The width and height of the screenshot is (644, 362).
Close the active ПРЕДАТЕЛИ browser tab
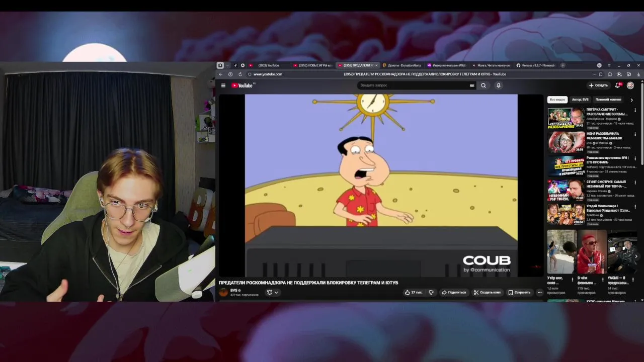376,65
